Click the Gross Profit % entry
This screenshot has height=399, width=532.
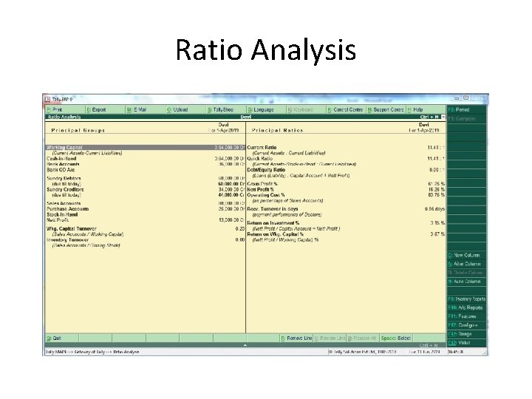pos(346,184)
